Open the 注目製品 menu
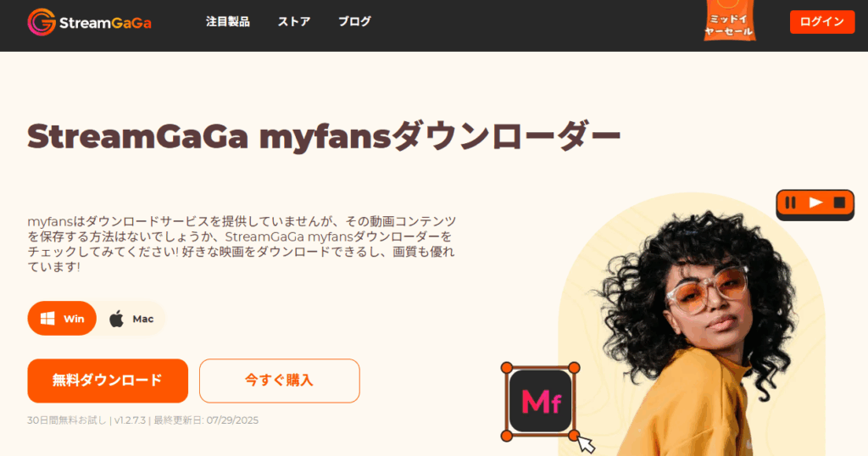Image resolution: width=868 pixels, height=456 pixels. click(x=227, y=21)
